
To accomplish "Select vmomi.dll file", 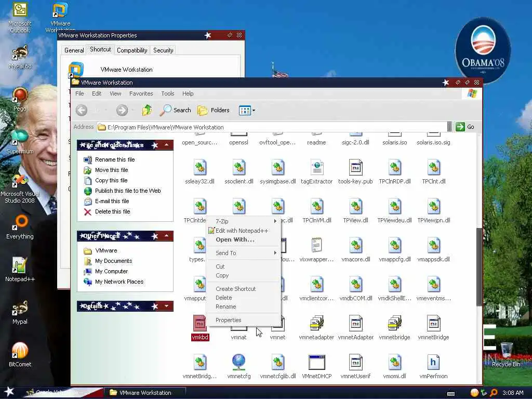I will tap(395, 367).
